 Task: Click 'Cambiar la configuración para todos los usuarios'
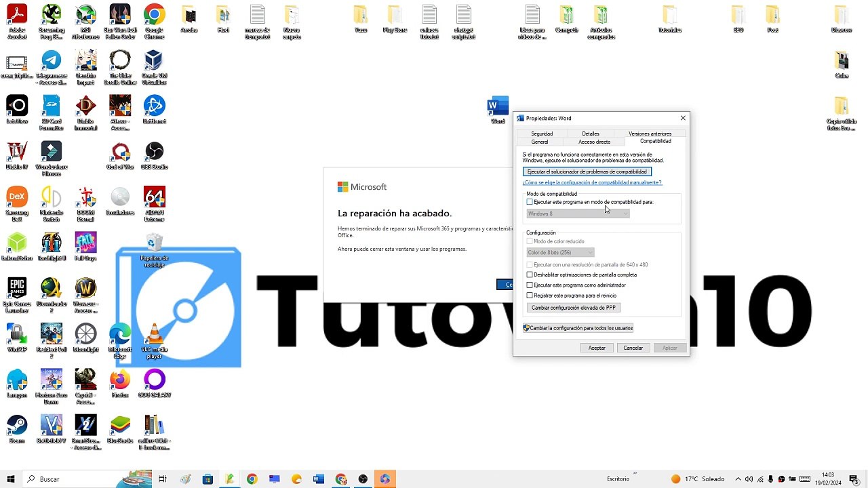[x=578, y=328]
